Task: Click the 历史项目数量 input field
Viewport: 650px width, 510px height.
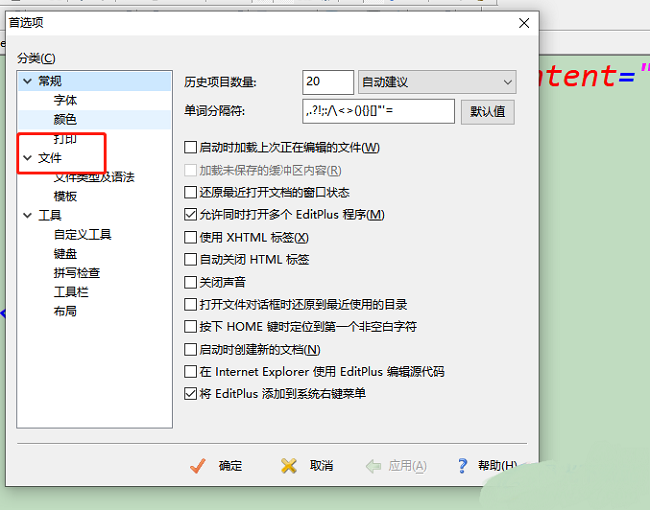Action: 328,82
